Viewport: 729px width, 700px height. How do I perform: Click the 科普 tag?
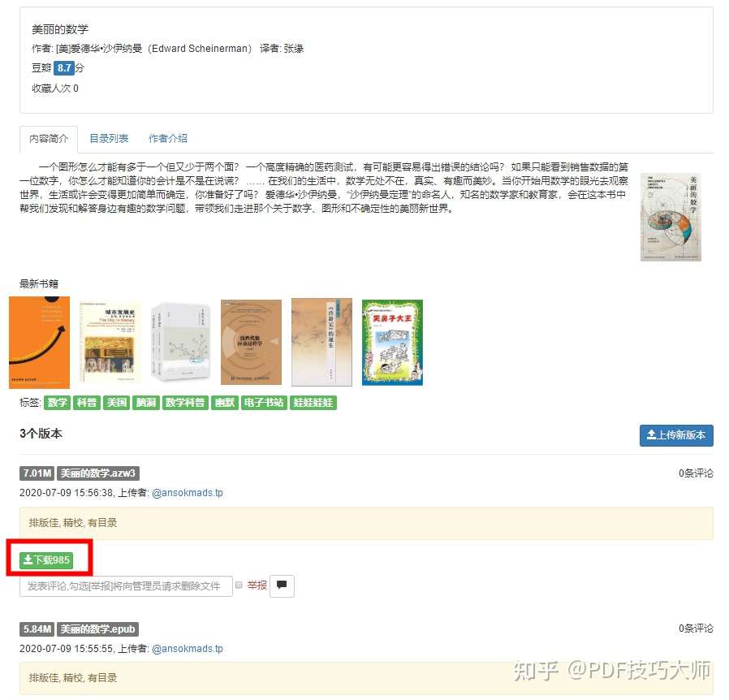click(x=87, y=403)
